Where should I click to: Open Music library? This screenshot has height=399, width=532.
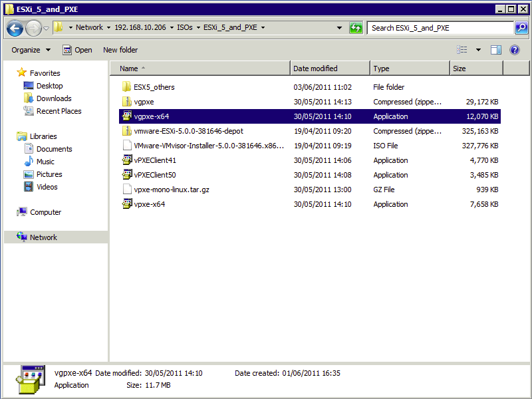[39, 162]
